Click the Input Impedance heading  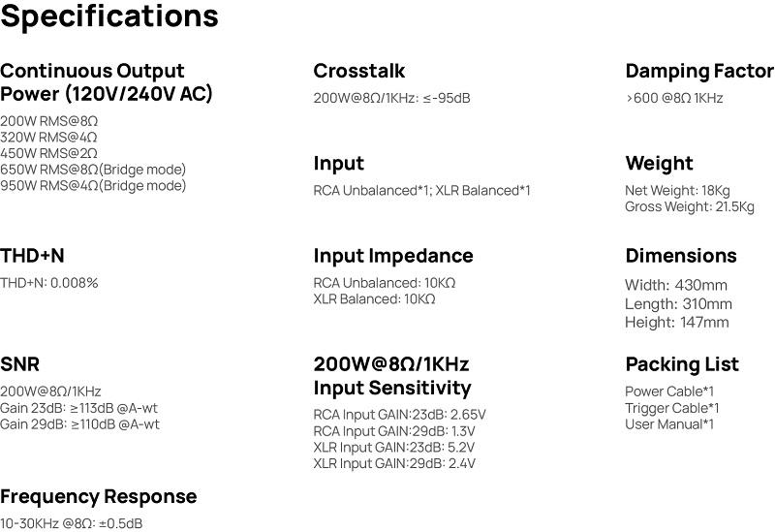click(x=393, y=256)
